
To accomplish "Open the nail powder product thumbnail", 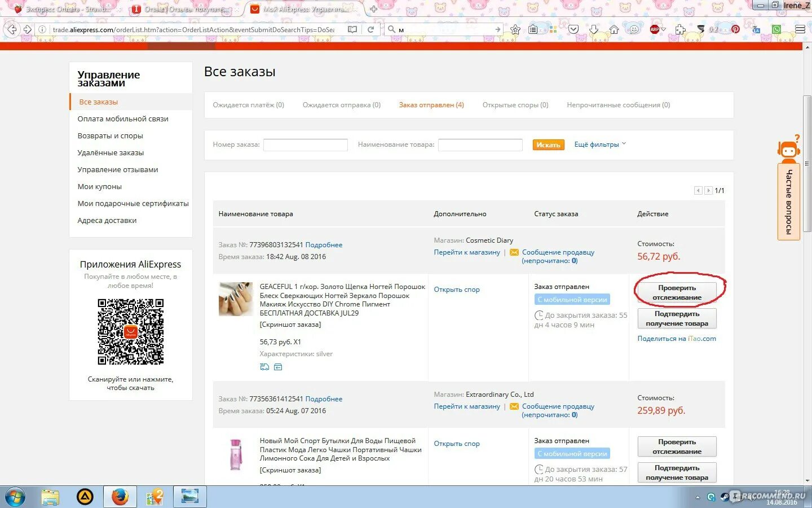I will click(x=236, y=299).
